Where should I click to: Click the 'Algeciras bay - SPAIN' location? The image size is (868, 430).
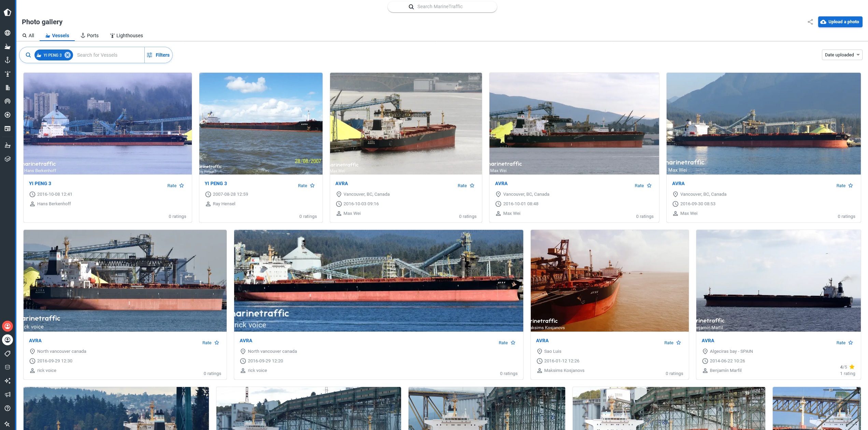coord(731,351)
